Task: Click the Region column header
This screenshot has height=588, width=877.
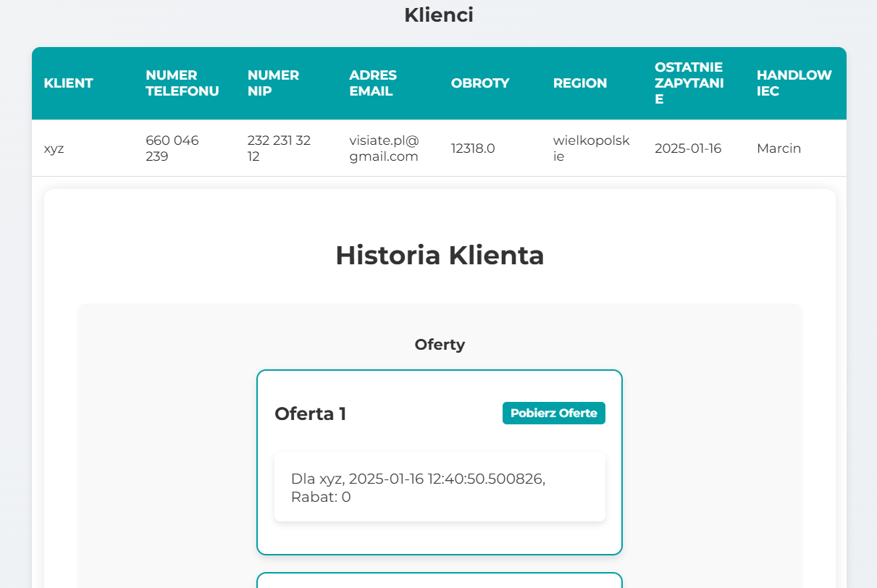Action: (580, 83)
